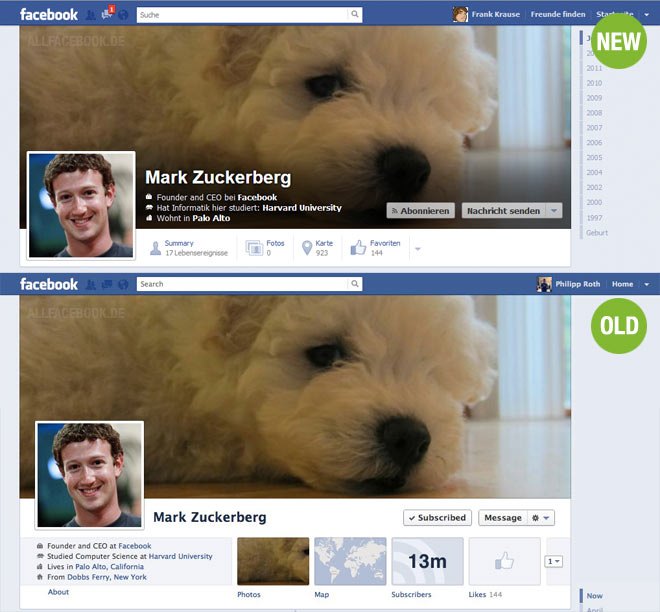The width and height of the screenshot is (660, 612).
Task: Expand the 1 dropdown beside Likes
Action: click(554, 561)
